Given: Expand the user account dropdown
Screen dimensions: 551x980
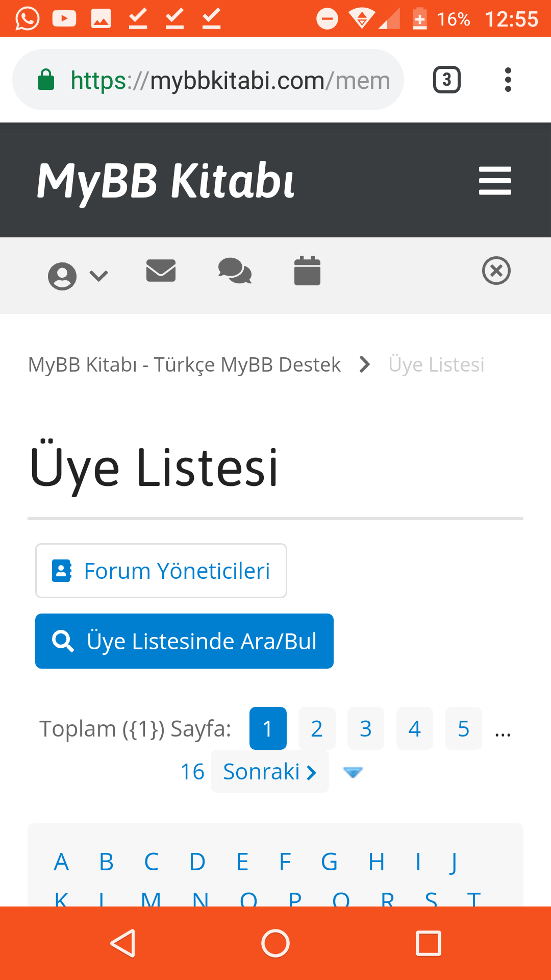Looking at the screenshot, I should point(78,276).
